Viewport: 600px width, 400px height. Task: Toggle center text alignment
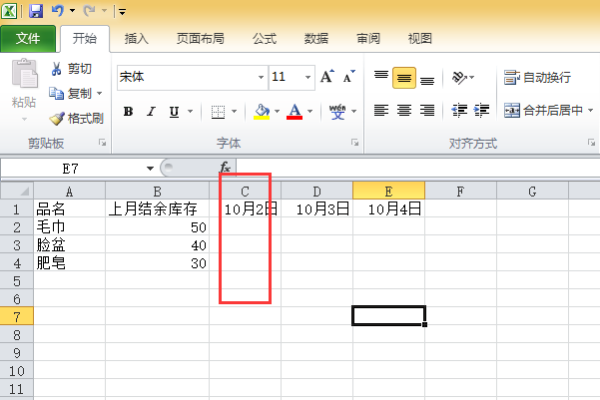pos(404,111)
